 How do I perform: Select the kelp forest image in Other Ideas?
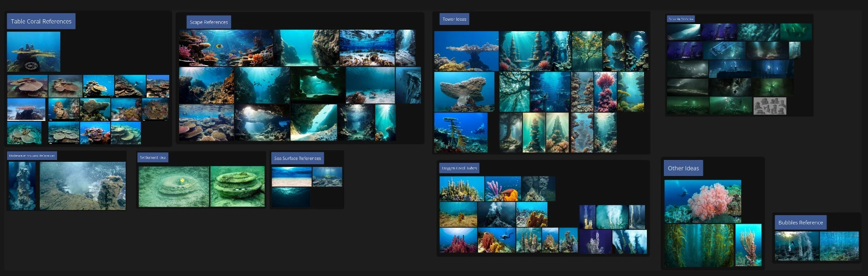[x=699, y=245]
